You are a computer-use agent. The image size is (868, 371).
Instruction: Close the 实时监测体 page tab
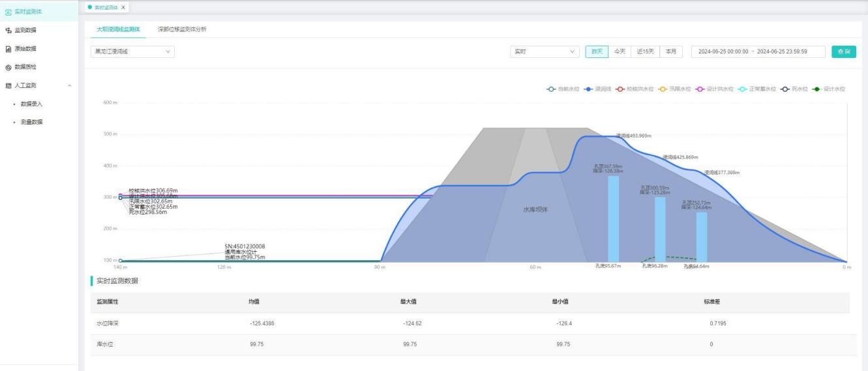tap(124, 7)
